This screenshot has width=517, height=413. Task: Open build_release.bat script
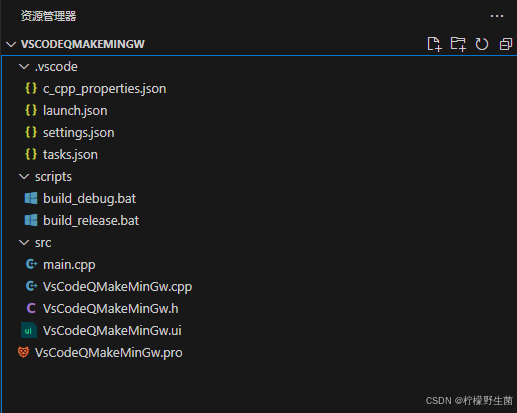point(91,221)
